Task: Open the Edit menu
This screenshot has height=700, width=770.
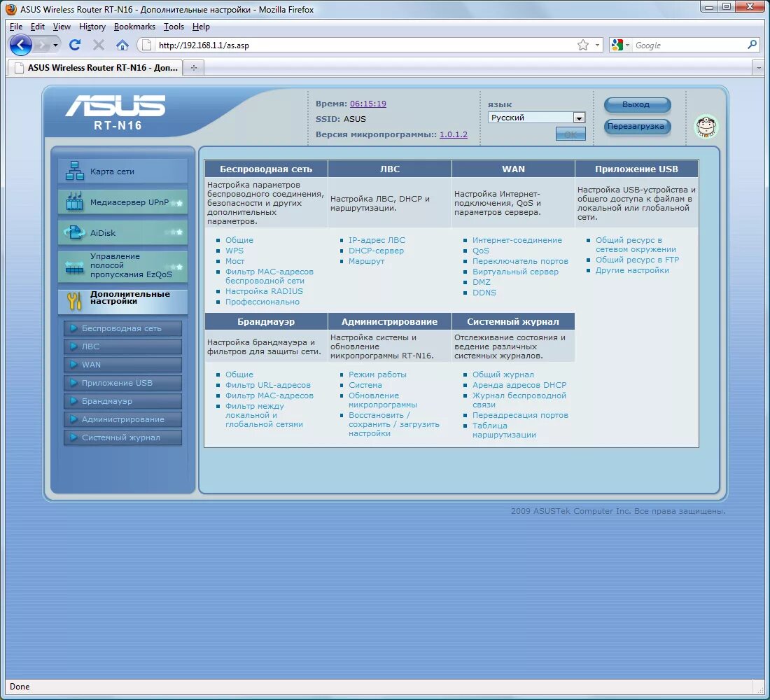Action: point(37,27)
